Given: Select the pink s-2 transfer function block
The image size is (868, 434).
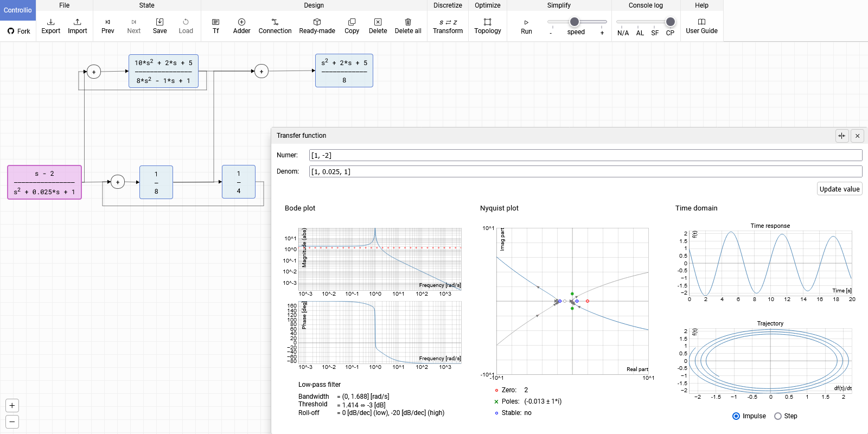Looking at the screenshot, I should (44, 182).
